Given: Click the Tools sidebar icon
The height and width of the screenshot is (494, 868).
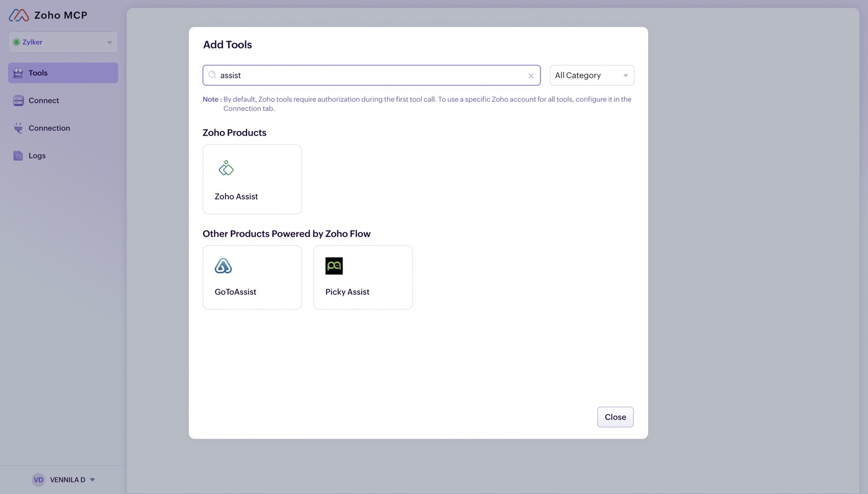Looking at the screenshot, I should (19, 73).
